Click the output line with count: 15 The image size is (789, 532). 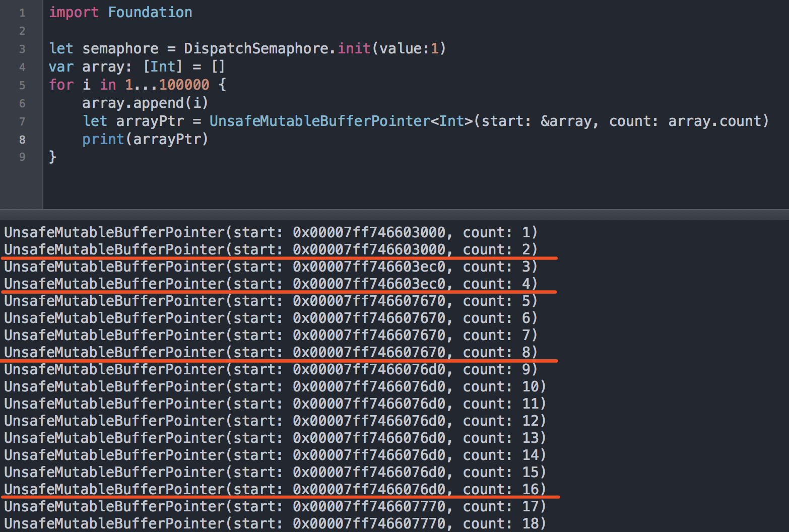(x=275, y=472)
